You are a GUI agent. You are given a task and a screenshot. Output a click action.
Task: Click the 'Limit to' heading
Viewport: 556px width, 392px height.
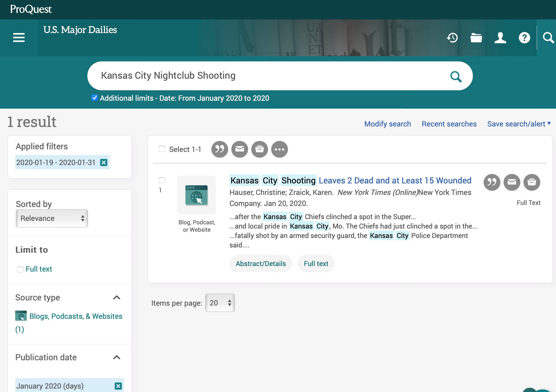click(32, 250)
